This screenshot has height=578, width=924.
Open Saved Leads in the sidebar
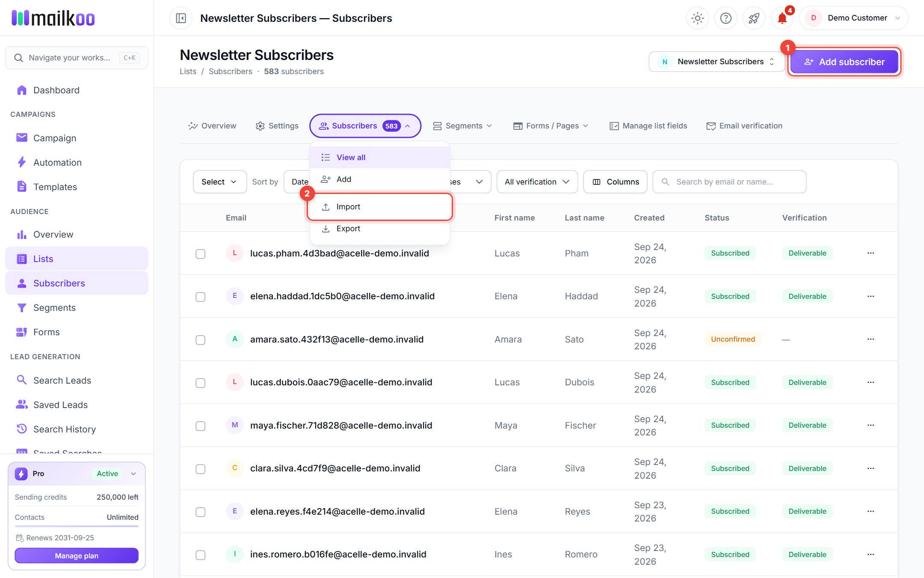77,405
